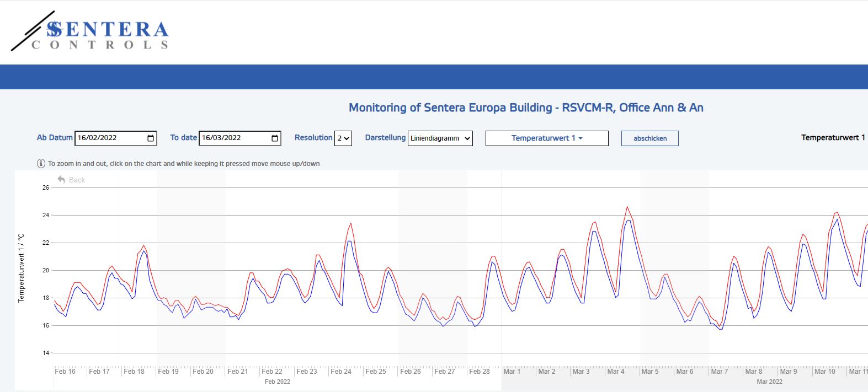Click the Ab Datum label

pyautogui.click(x=55, y=138)
